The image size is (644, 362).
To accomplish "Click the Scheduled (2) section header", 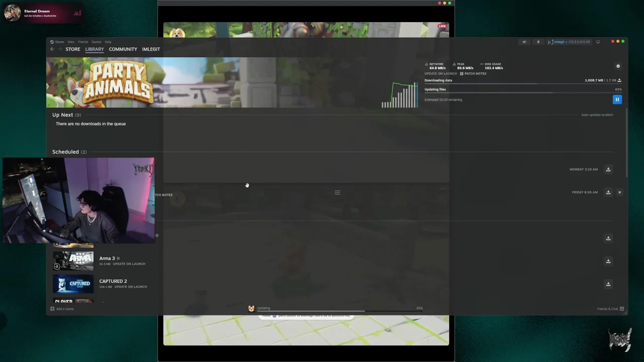I will [x=69, y=152].
